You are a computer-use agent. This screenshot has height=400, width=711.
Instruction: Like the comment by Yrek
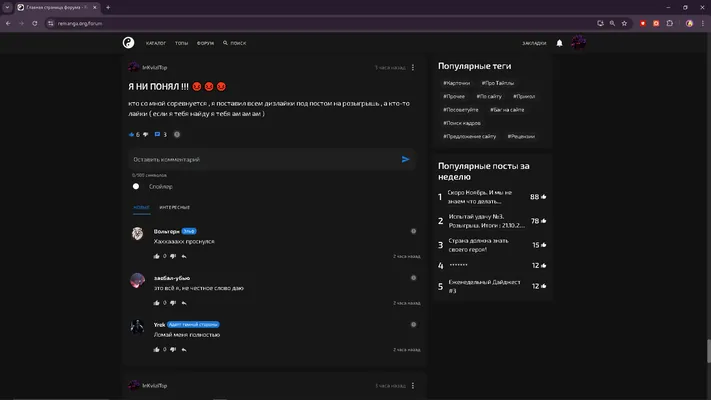(x=156, y=349)
